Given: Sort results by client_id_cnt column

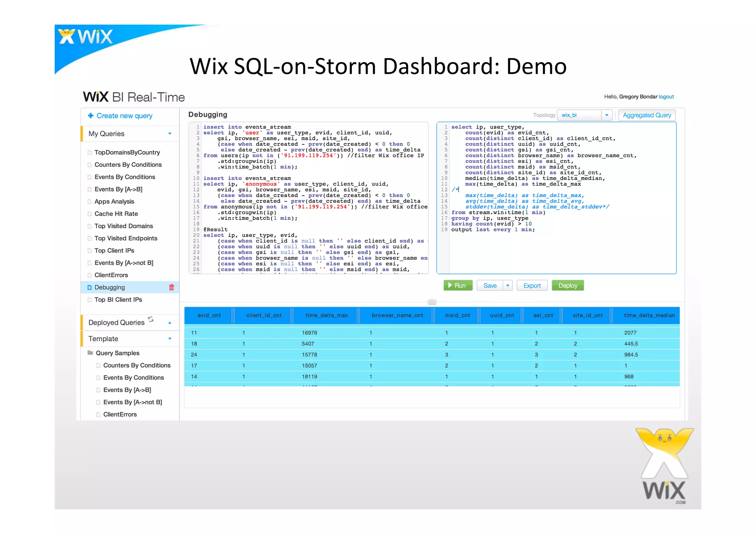Looking at the screenshot, I should (x=264, y=316).
